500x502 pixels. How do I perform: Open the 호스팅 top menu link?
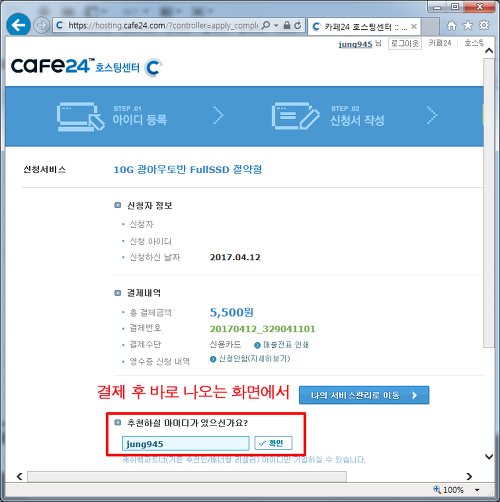click(x=474, y=43)
